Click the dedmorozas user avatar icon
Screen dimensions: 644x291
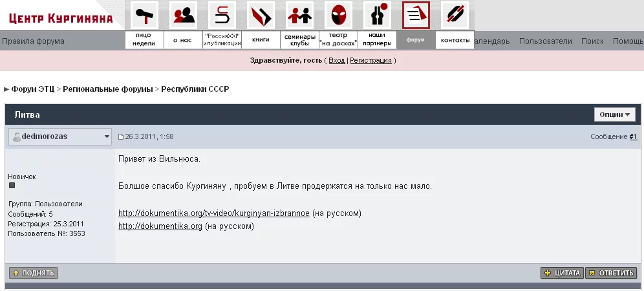click(x=16, y=137)
